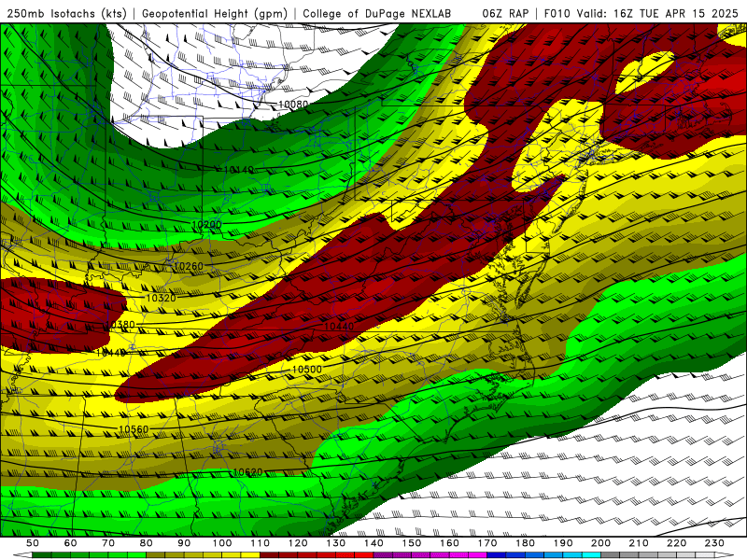Click the "250mb Isotachs (kts)" title text
747x560 pixels.
coord(67,13)
